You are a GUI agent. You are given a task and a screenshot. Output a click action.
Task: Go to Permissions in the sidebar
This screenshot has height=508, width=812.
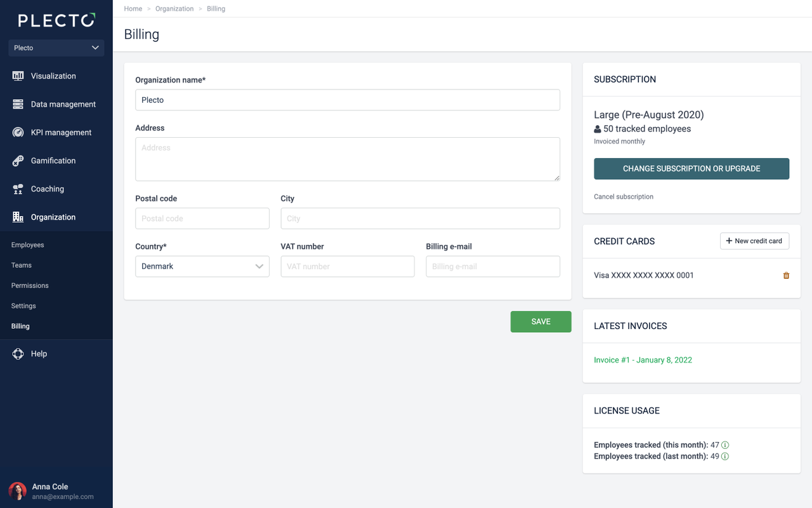point(30,286)
